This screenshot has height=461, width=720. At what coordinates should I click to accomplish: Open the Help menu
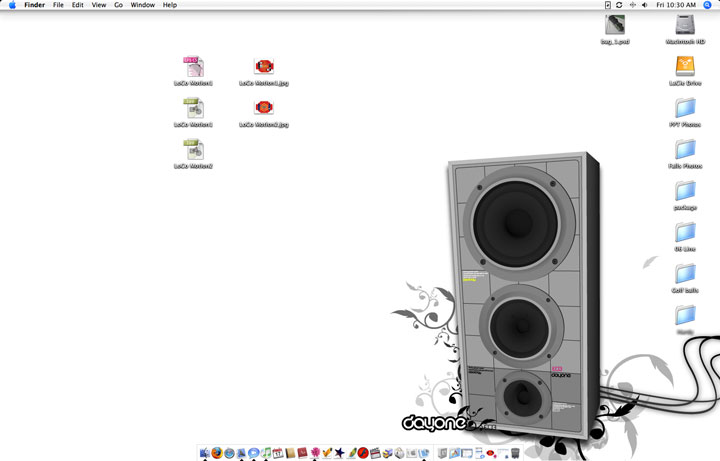click(x=170, y=5)
